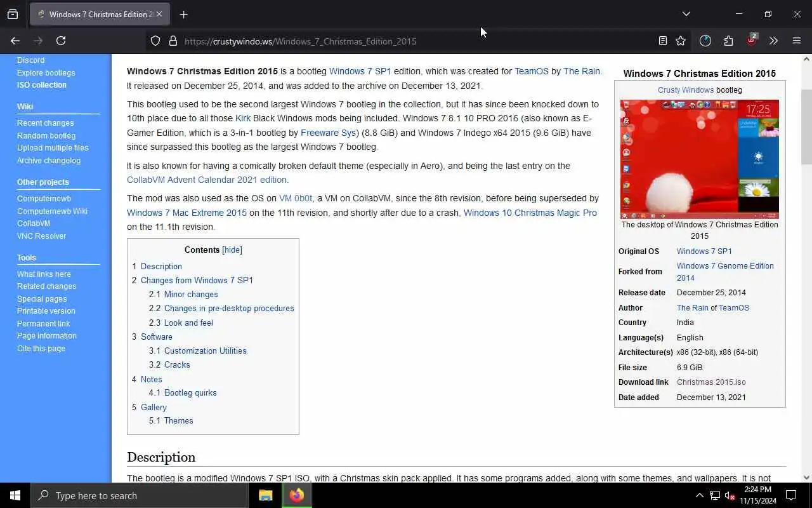
Task: Jump to 2.1 Minor changes section
Action: tap(183, 295)
